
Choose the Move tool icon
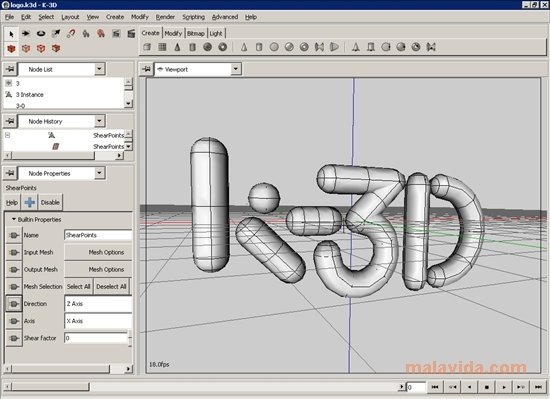(26, 33)
